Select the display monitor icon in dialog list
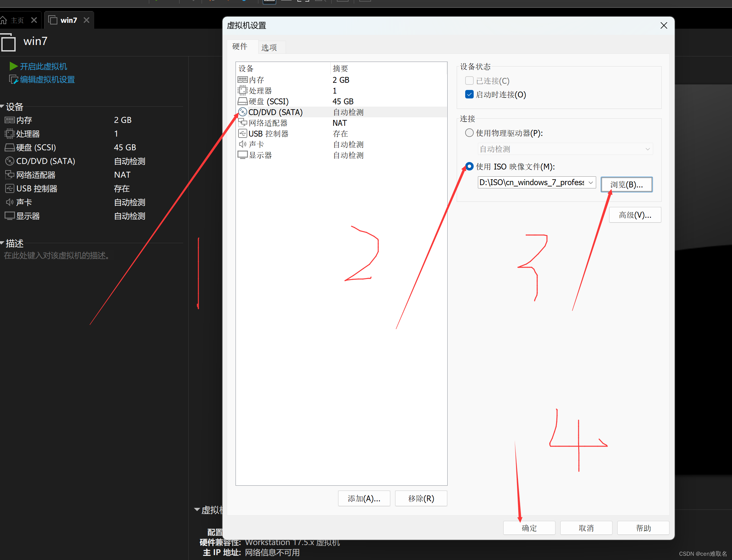 [242, 155]
